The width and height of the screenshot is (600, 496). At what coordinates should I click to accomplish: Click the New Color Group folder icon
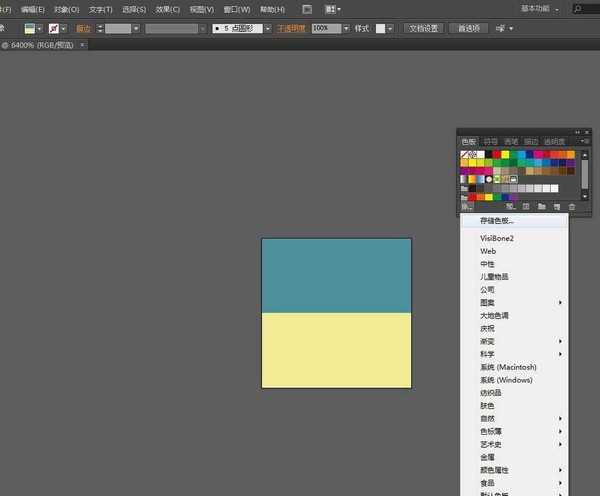pos(540,206)
